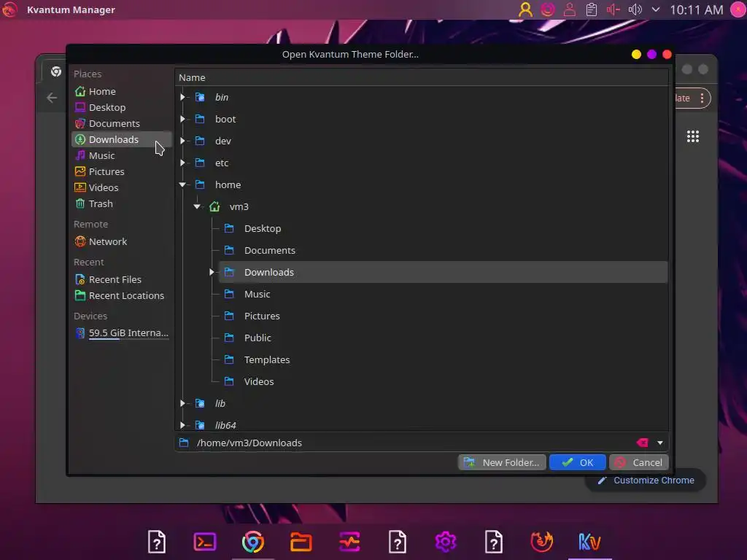
Task: Open Google apps grid in Chrome window
Action: click(693, 136)
